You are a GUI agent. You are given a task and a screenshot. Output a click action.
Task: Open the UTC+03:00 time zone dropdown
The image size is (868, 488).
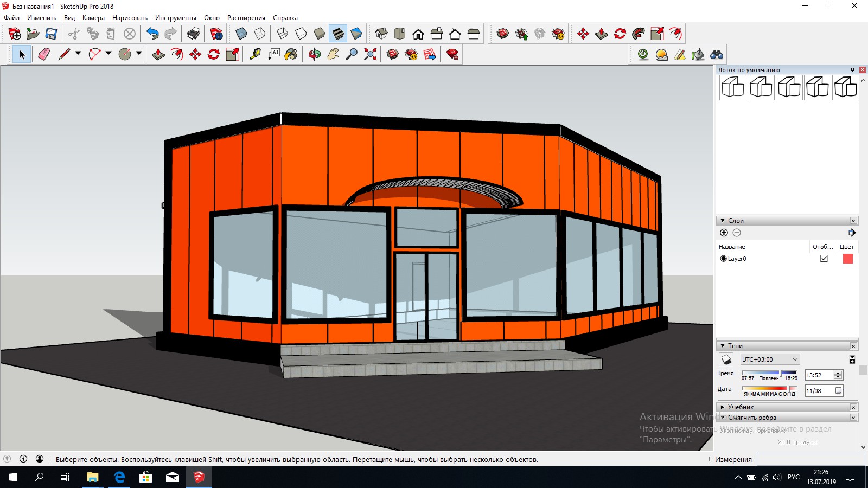770,359
